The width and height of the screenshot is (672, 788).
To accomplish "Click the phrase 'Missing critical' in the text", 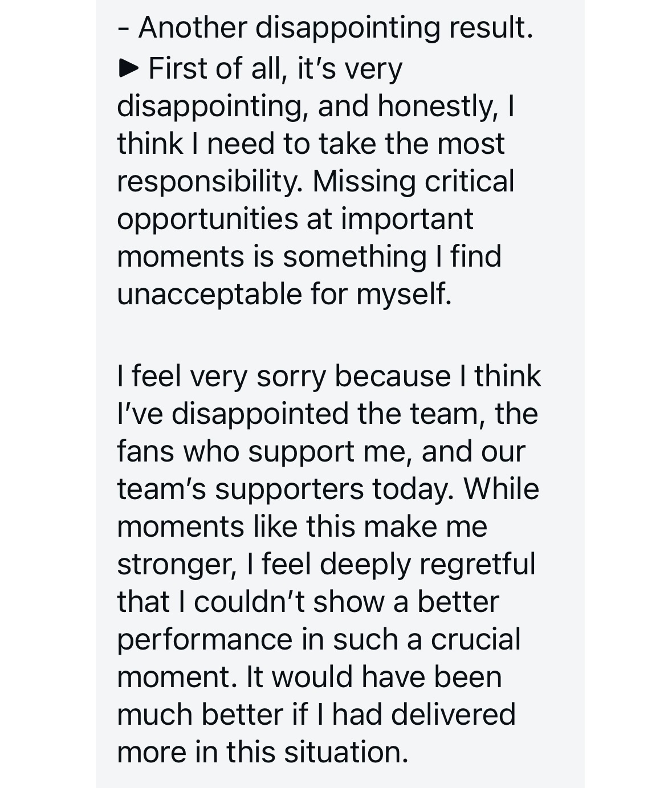I will coord(413,181).
